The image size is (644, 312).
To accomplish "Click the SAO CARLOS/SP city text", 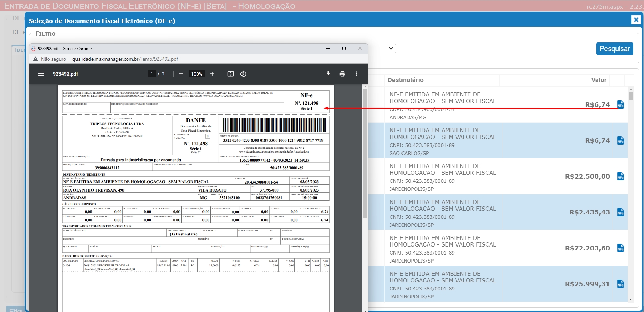I will click(409, 153).
